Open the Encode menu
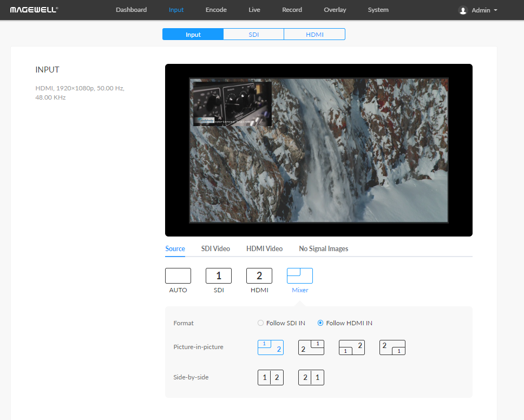 pos(216,10)
